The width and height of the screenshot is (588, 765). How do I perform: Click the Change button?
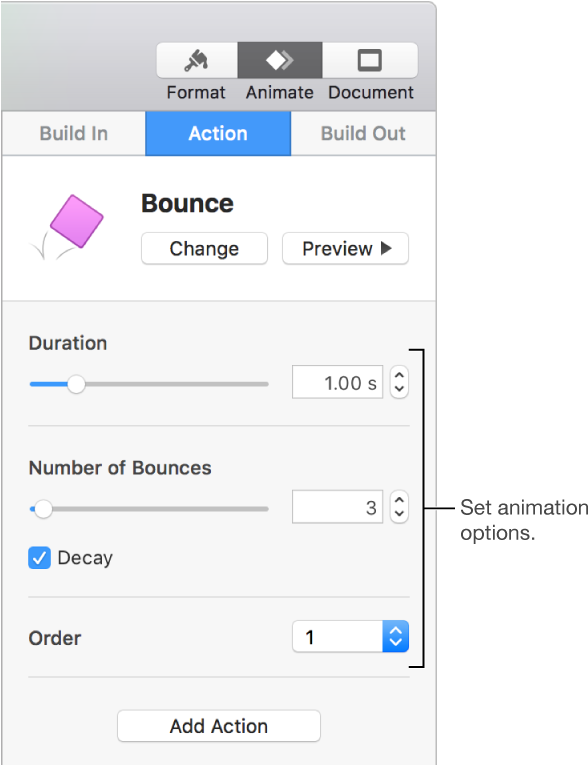[204, 249]
